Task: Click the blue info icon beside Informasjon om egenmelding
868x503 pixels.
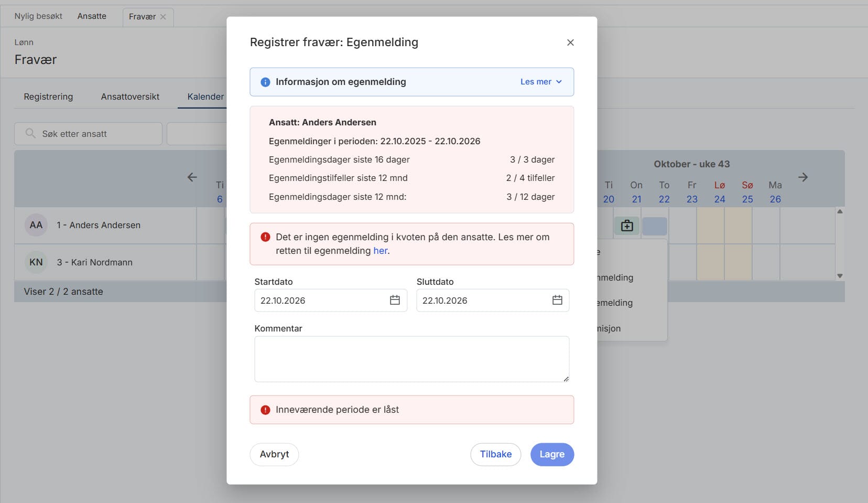Action: 265,82
